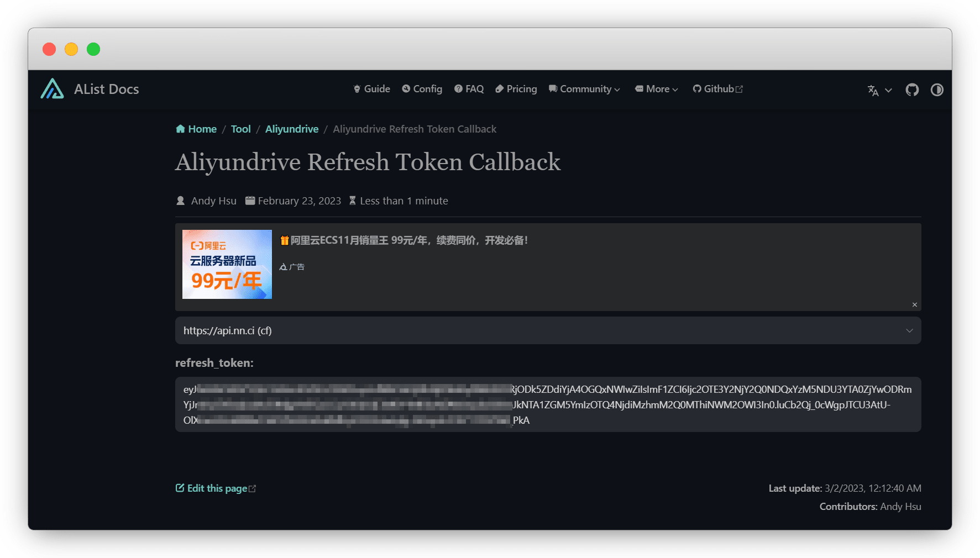The height and width of the screenshot is (558, 980).
Task: Expand the More menu
Action: (x=656, y=89)
